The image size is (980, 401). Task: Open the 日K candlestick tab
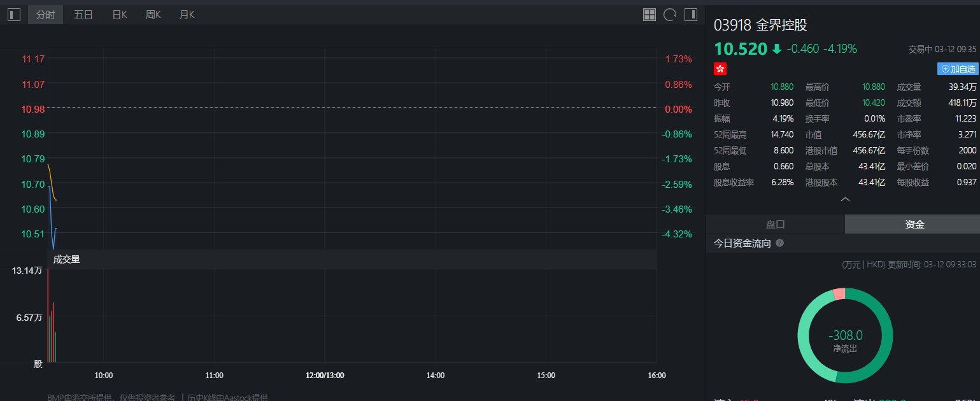click(120, 15)
